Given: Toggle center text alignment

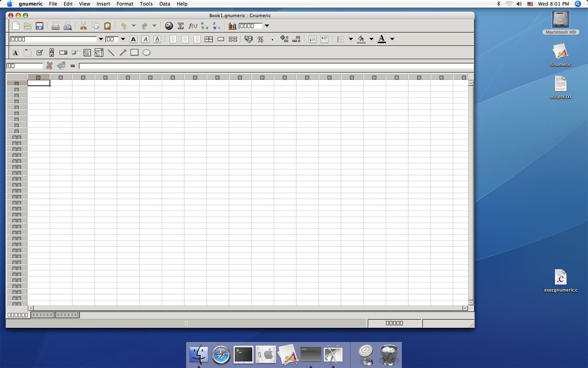Looking at the screenshot, I should click(x=185, y=39).
